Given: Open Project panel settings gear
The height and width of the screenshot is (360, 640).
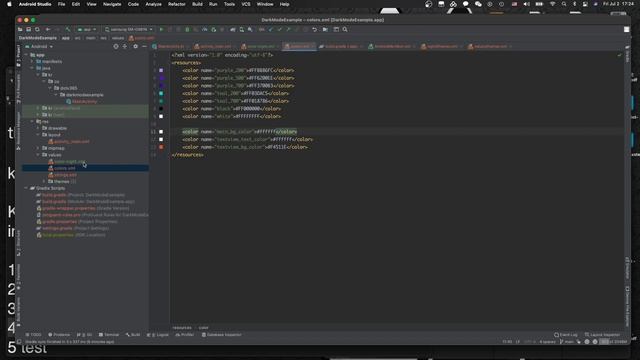Looking at the screenshot, I should (x=136, y=47).
